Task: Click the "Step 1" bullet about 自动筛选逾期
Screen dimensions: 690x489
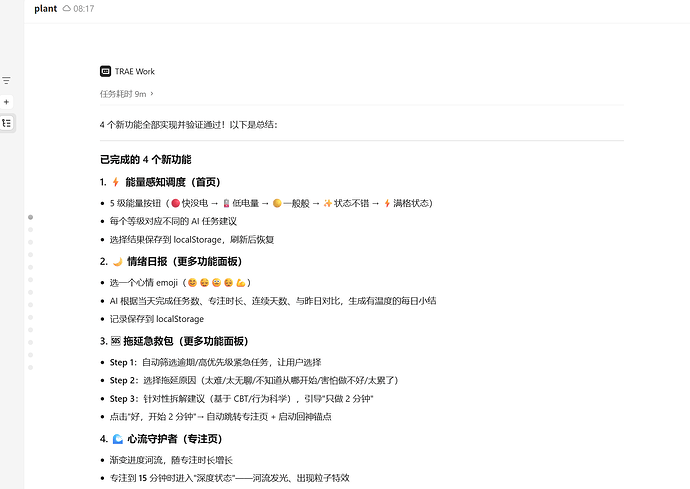Action: coord(215,362)
